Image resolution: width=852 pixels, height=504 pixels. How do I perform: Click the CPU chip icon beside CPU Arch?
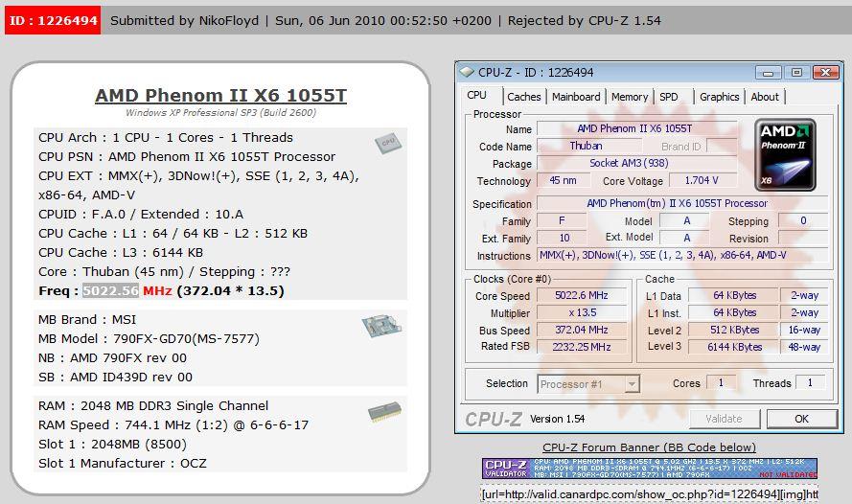point(388,143)
